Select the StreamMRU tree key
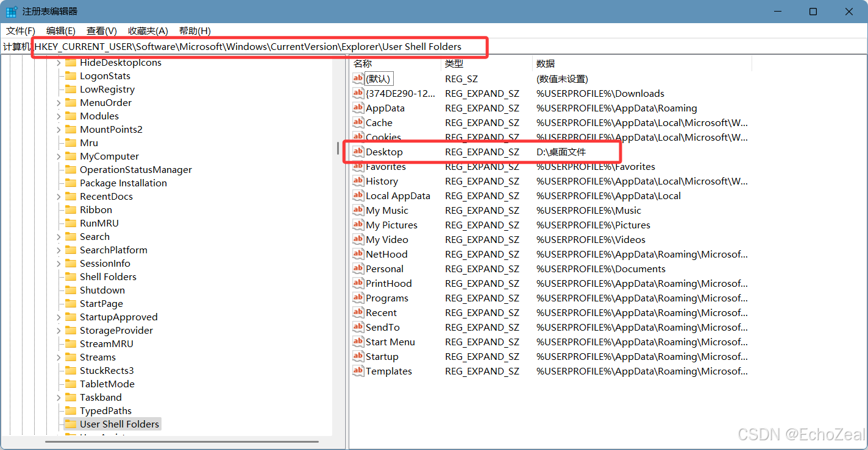 [106, 344]
